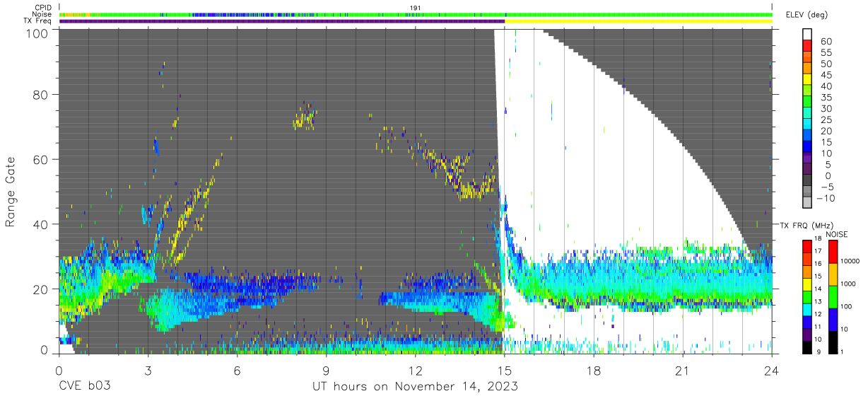Click the '40' tick on Range Gate axis
This screenshot has width=868, height=401.
click(41, 224)
